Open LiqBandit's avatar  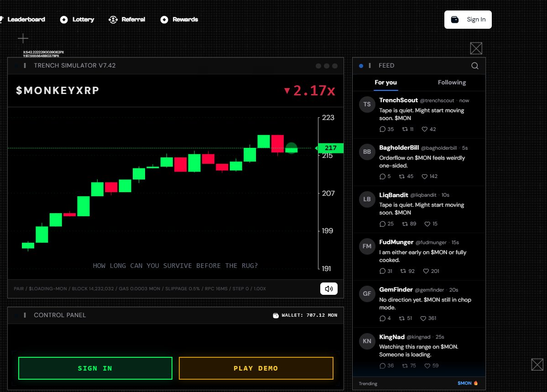[x=367, y=199]
